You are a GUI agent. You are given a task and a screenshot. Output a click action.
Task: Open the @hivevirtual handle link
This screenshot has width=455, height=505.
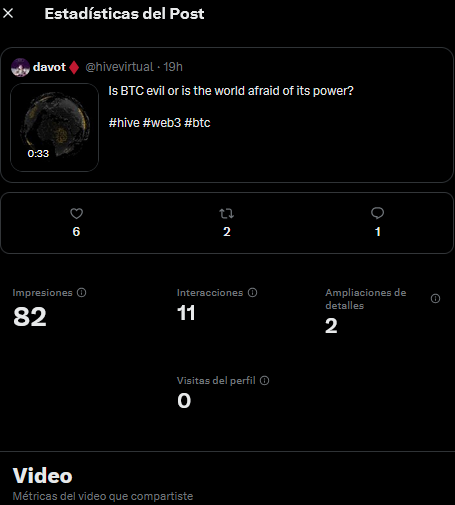coord(119,67)
